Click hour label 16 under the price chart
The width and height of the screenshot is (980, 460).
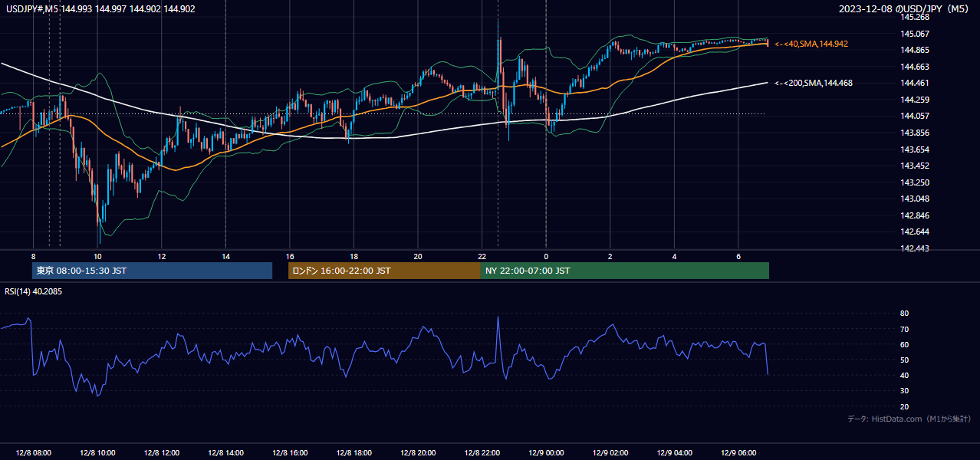point(290,256)
